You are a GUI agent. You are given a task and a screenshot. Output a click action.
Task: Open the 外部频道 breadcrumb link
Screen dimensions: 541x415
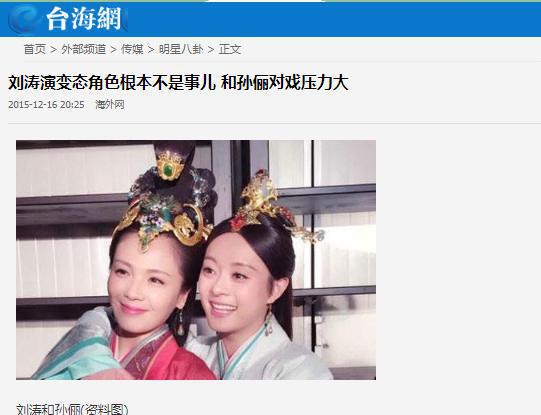(83, 49)
